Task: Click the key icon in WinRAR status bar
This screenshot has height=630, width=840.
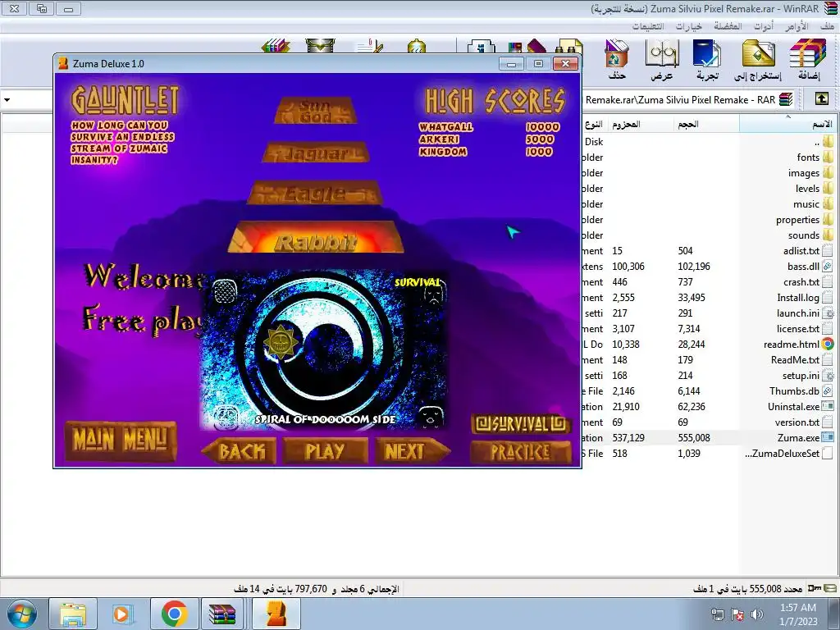Action: [x=815, y=588]
